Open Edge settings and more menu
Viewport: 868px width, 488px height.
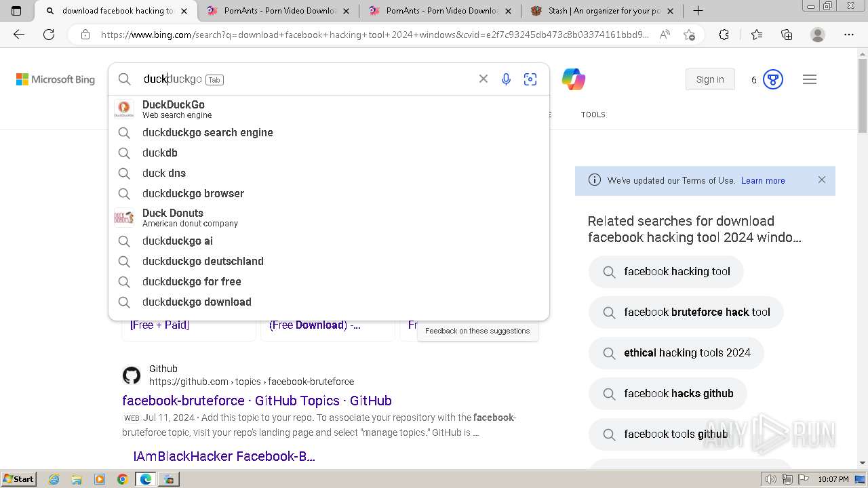coord(848,35)
